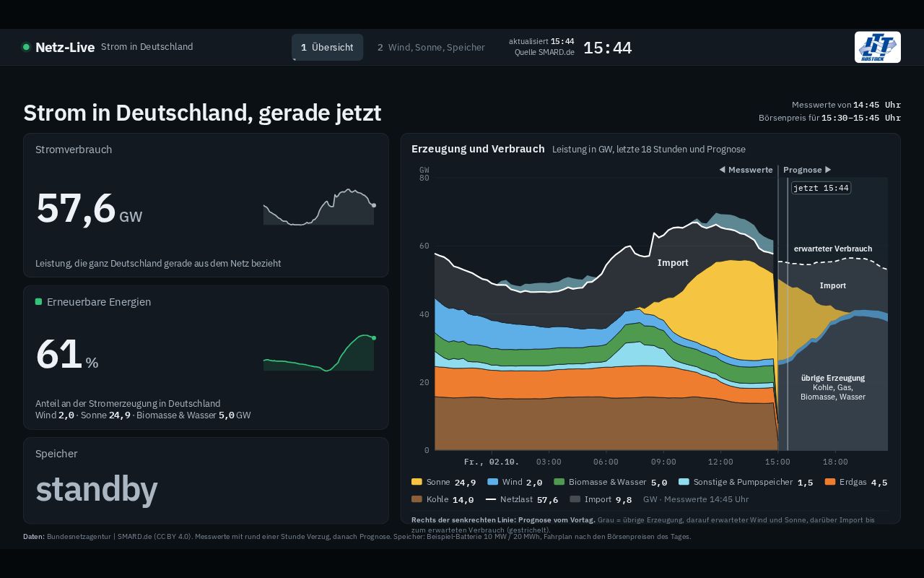The image size is (924, 578).
Task: Click the green Biomasse & Wasser legend swatch
Action: (559, 482)
